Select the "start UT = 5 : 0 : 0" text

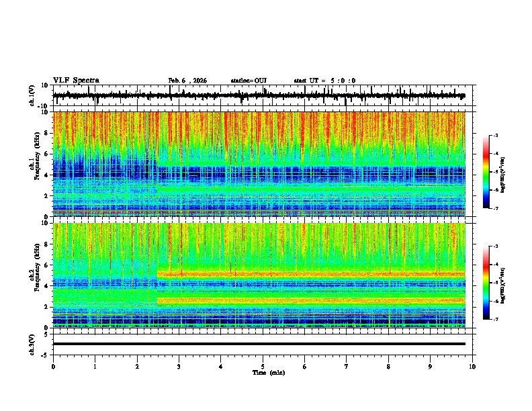pyautogui.click(x=324, y=81)
